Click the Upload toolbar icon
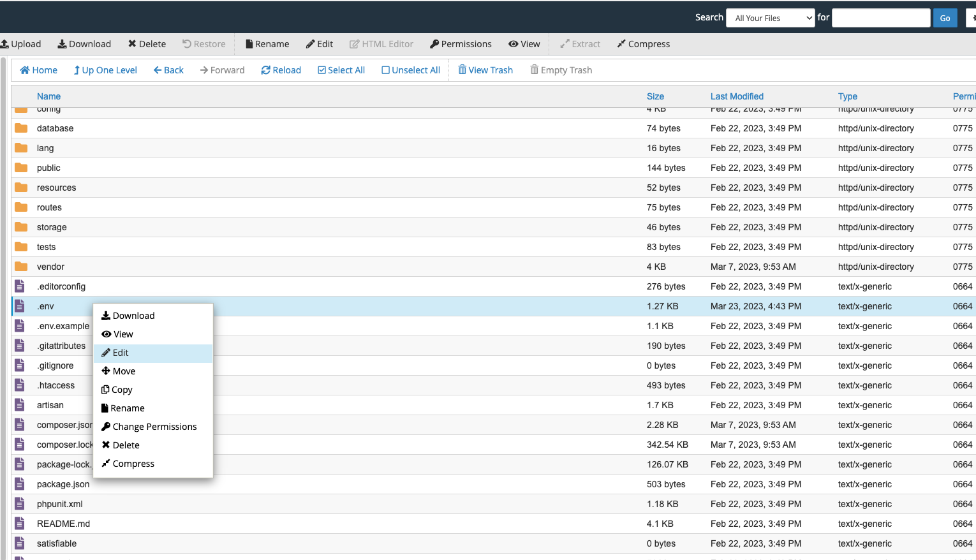976x560 pixels. [x=5, y=44]
